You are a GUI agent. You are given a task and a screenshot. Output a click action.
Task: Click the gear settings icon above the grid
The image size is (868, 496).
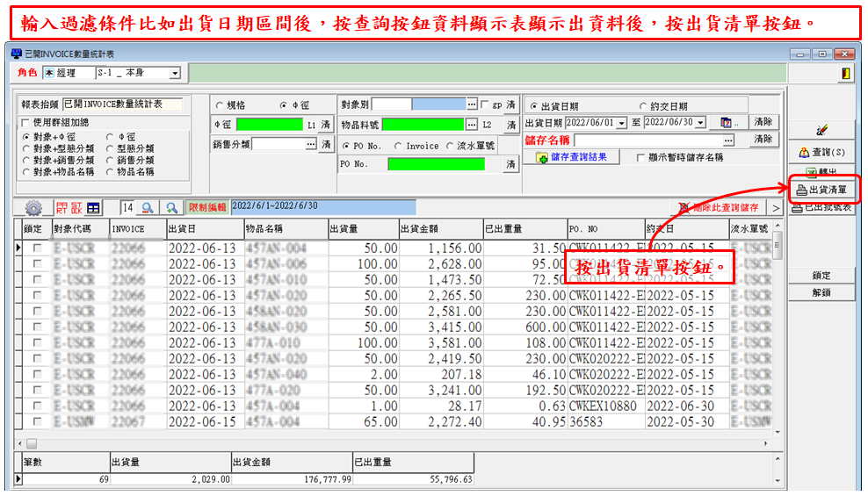(x=33, y=208)
